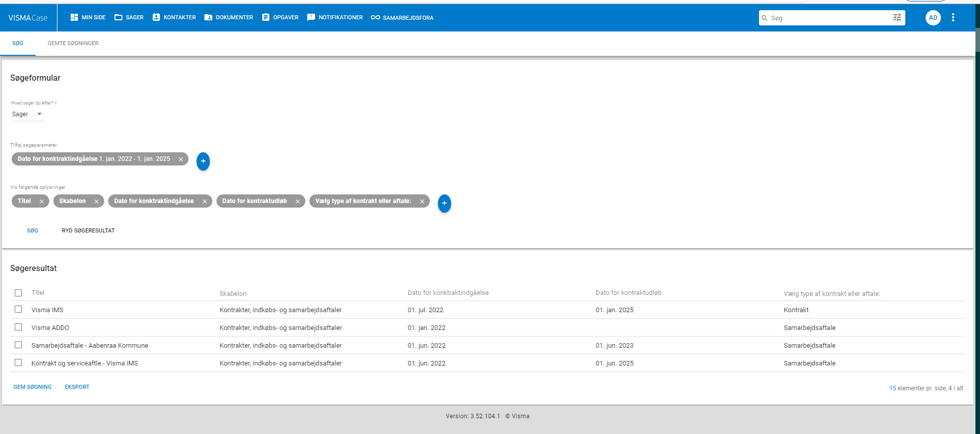Check the Visma IMS row checkbox
This screenshot has width=980, height=434.
18,309
